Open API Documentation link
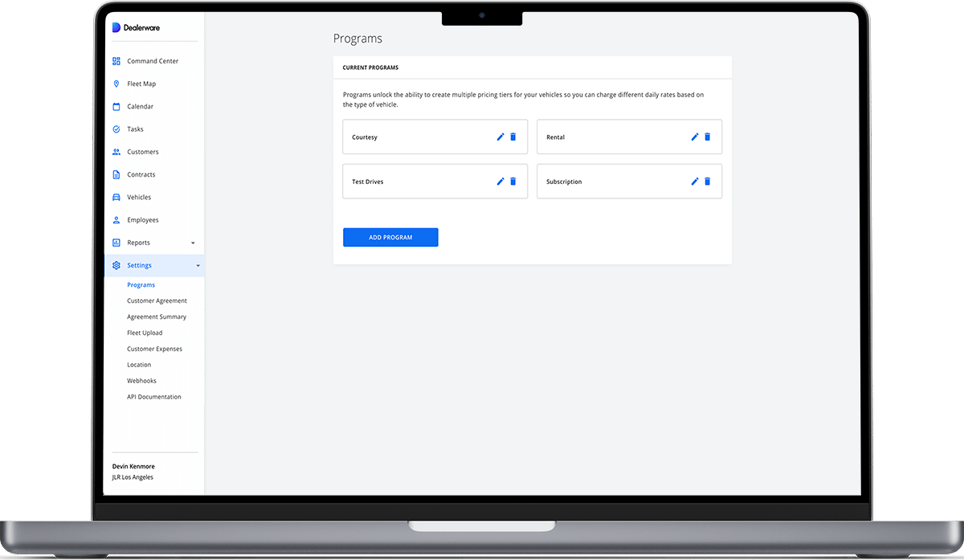Viewport: 964px width, 560px height. [x=154, y=397]
